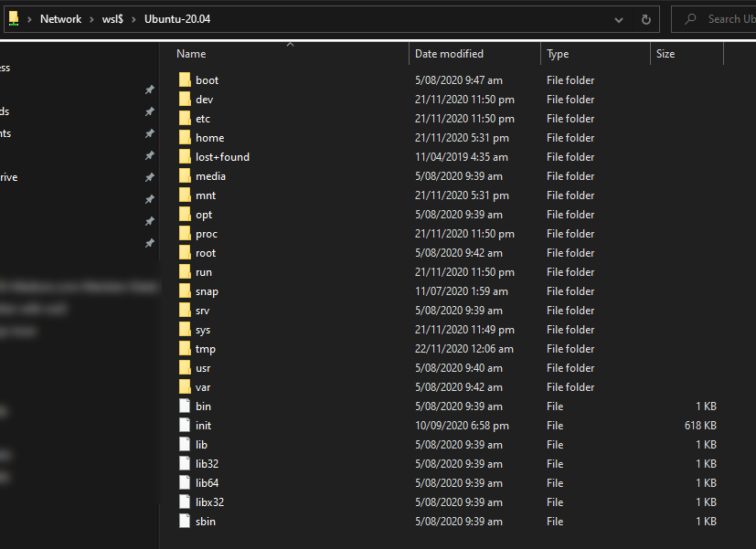Image resolution: width=756 pixels, height=549 pixels.
Task: Click the init file icon
Action: [185, 426]
